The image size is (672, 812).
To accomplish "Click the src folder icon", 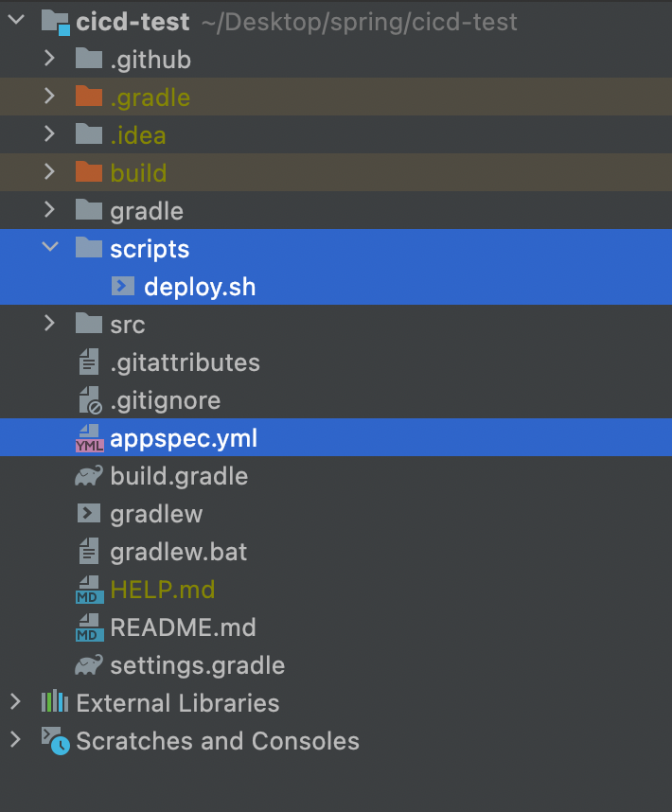I will coord(89,323).
